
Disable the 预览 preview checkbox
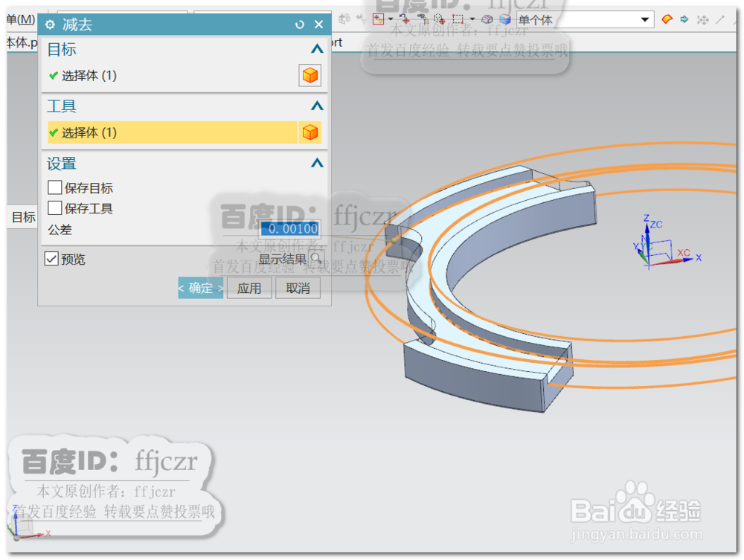[51, 259]
